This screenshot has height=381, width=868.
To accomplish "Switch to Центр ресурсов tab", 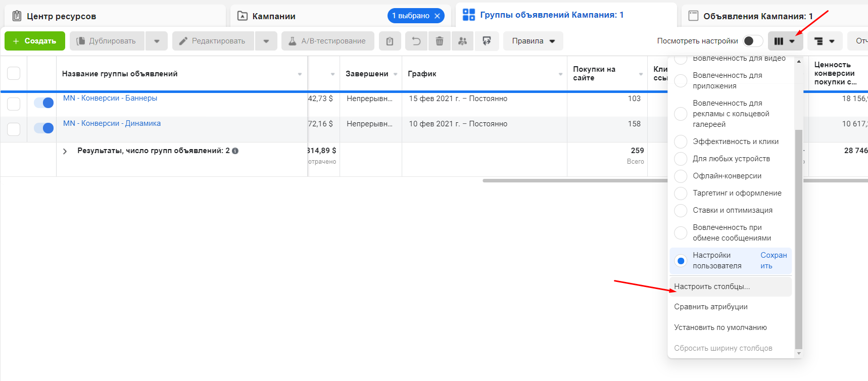I will coord(115,16).
